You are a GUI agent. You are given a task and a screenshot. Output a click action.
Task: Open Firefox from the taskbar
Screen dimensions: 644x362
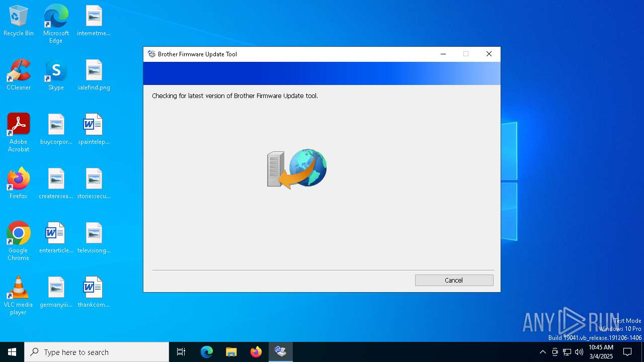coord(256,352)
